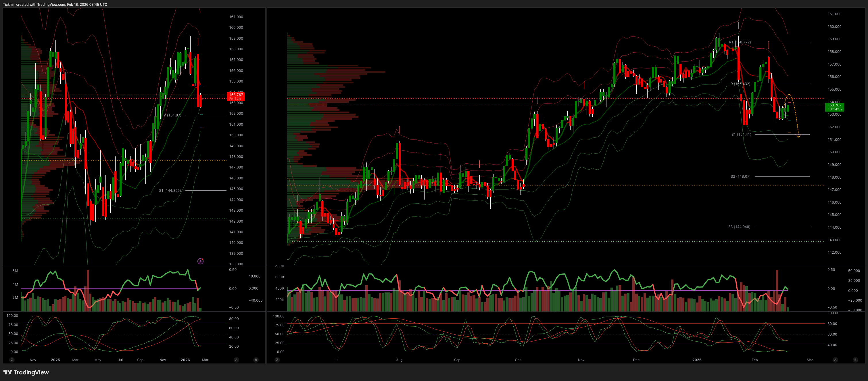
Task: Click the TradingView logo
Action: click(26, 372)
